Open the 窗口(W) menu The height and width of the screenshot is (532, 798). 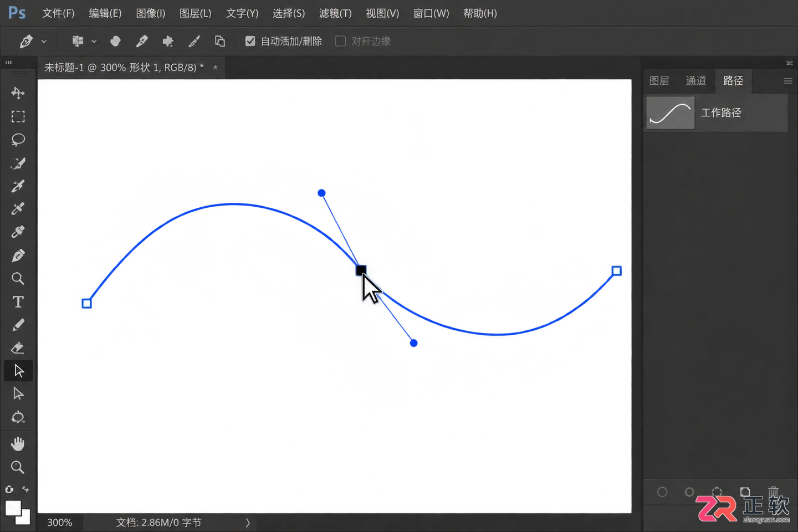coord(431,13)
